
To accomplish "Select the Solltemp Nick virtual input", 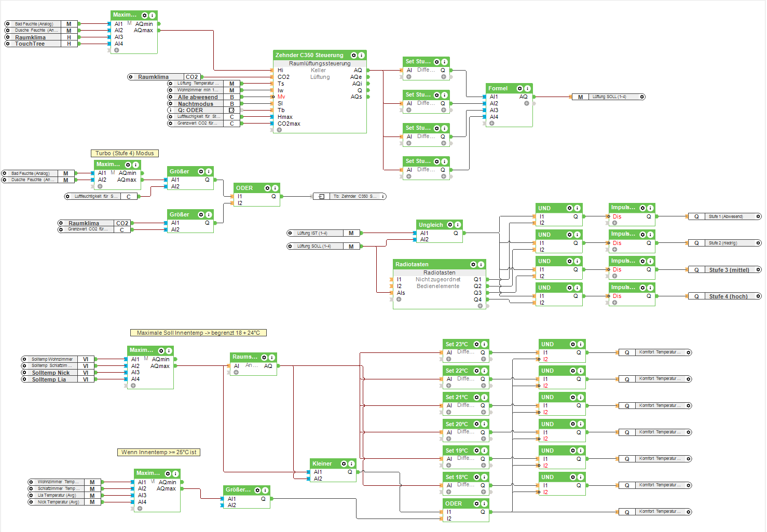I will pos(58,373).
